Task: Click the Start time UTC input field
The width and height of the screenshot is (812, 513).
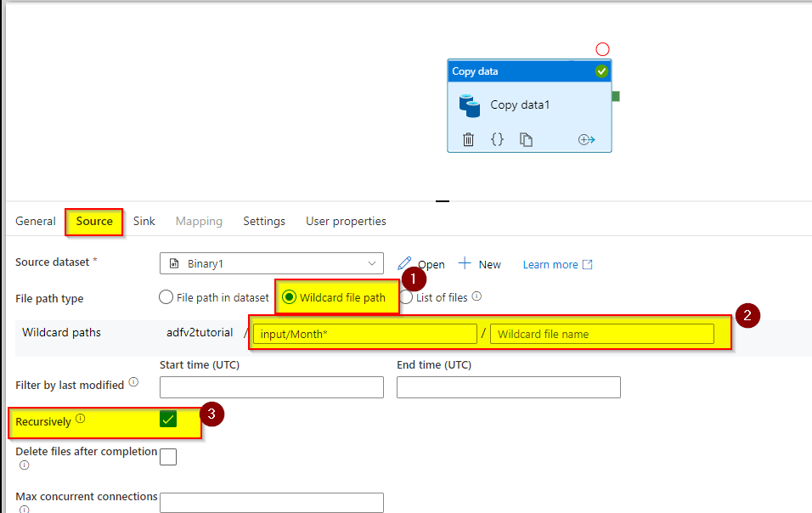Action: 271,386
